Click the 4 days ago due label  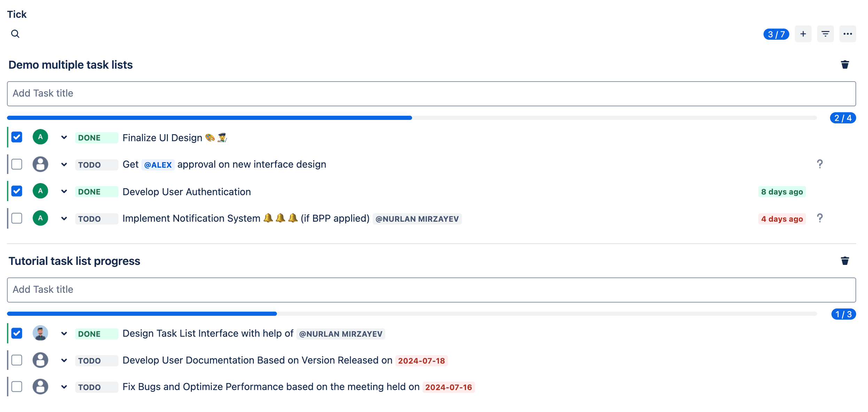click(782, 219)
